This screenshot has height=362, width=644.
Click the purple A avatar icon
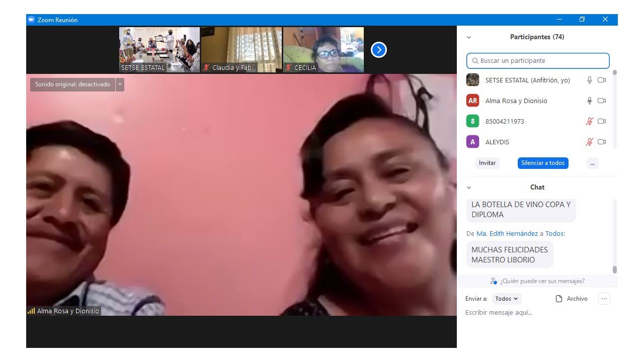tap(472, 142)
